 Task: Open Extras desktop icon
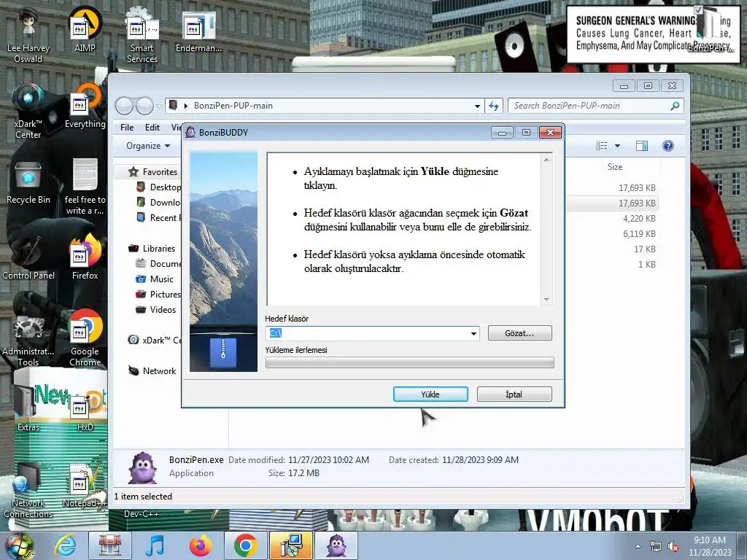point(28,408)
